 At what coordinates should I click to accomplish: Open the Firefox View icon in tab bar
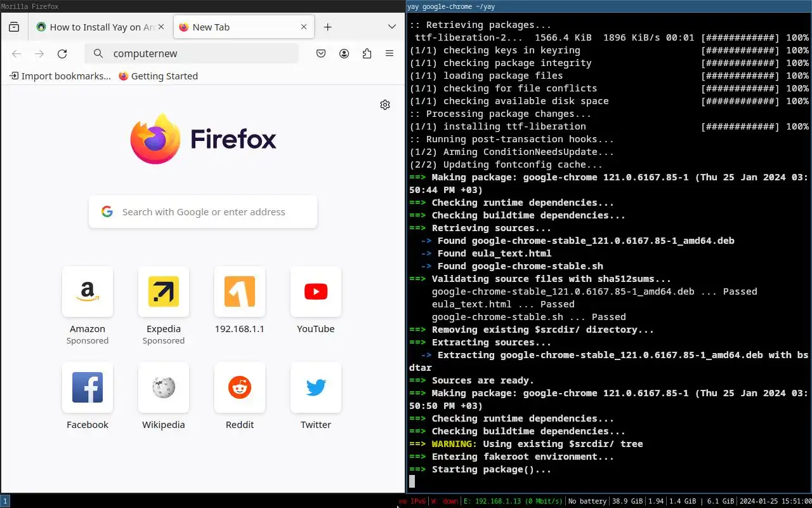click(x=14, y=27)
